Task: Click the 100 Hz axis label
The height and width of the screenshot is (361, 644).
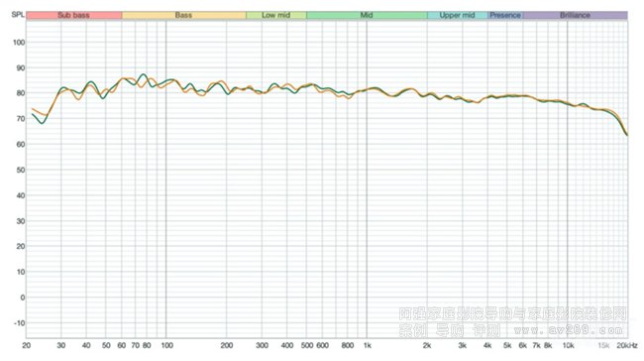Action: 166,345
